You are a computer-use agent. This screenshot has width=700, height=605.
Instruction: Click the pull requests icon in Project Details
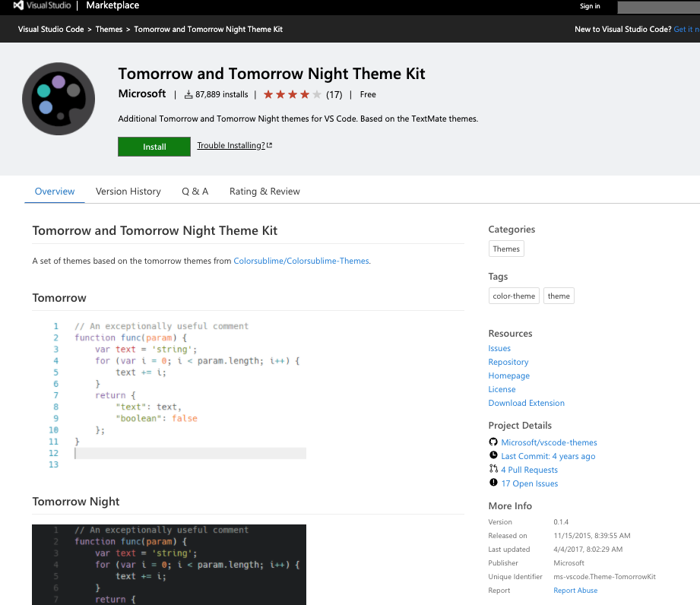tap(494, 469)
